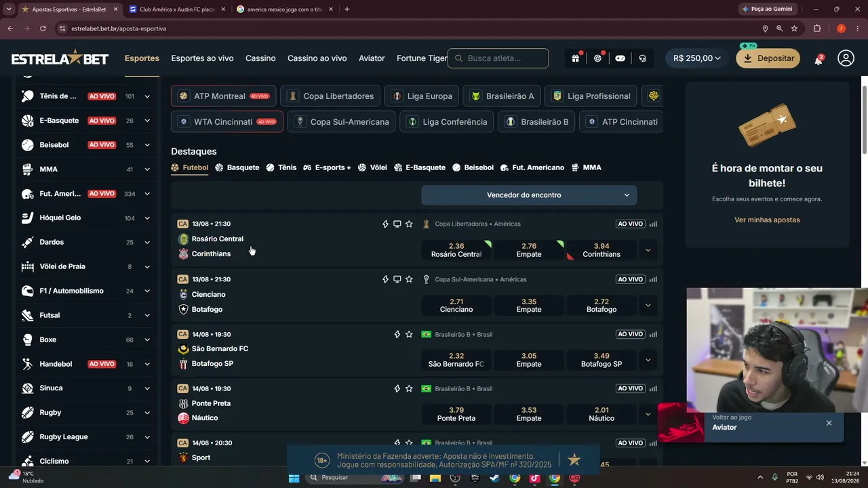Favorite the São Bernardo FC match star

(409, 334)
